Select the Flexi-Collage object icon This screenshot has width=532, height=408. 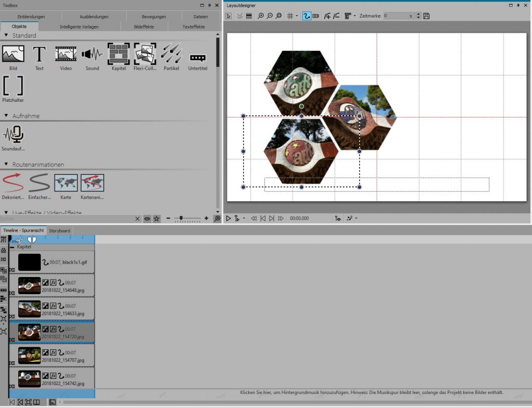[145, 54]
